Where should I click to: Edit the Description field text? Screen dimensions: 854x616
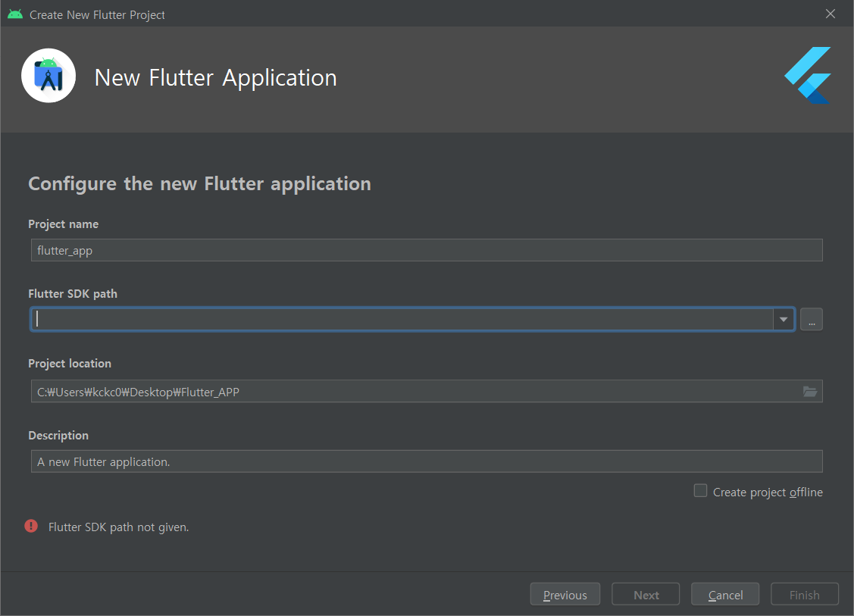pos(427,461)
